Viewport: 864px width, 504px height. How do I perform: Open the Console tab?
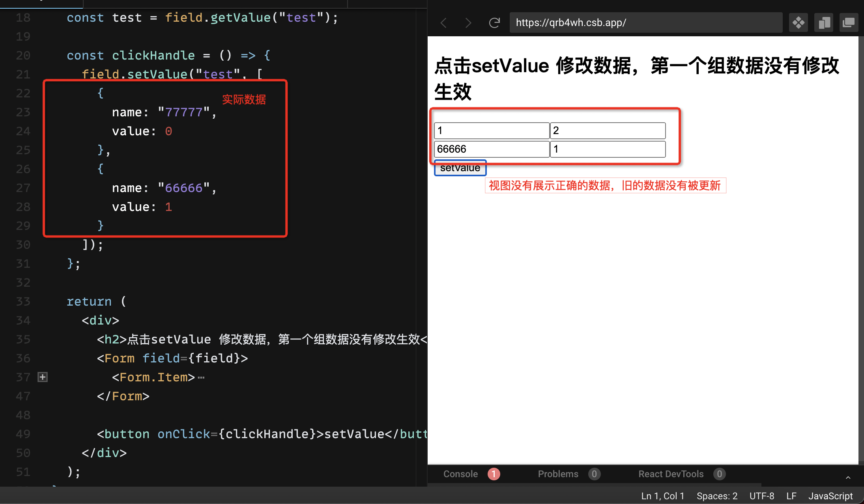pyautogui.click(x=460, y=474)
